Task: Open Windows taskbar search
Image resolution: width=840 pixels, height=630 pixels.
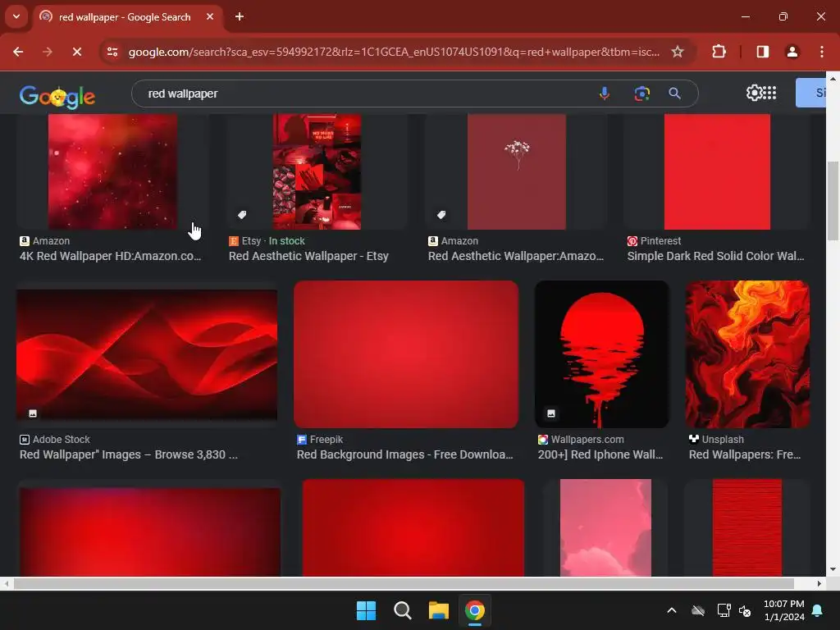Action: (x=402, y=610)
